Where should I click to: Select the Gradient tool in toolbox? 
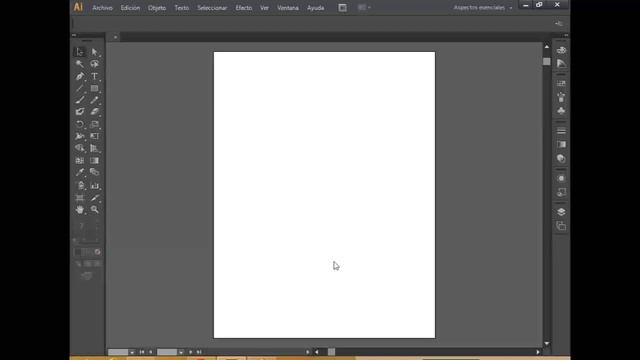coord(94,160)
